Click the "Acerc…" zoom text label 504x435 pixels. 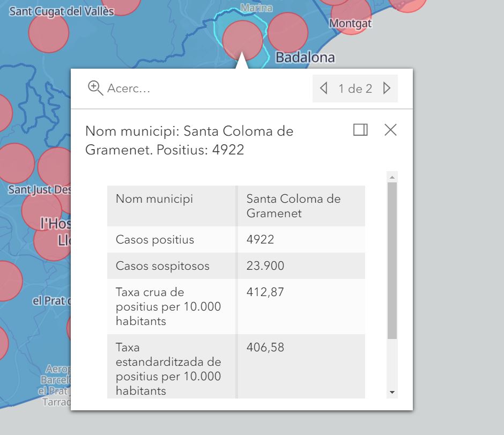[129, 89]
